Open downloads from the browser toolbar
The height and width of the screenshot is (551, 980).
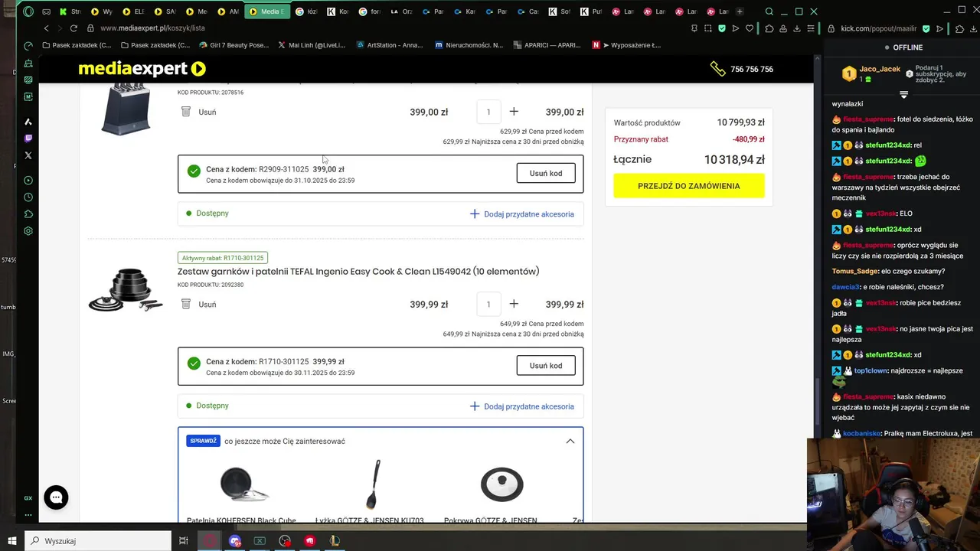coord(797,28)
